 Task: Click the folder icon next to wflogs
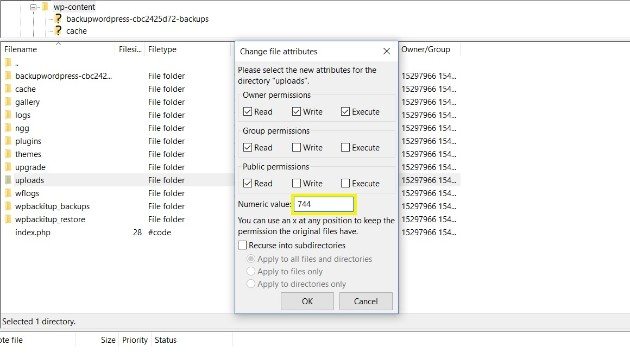pyautogui.click(x=8, y=193)
